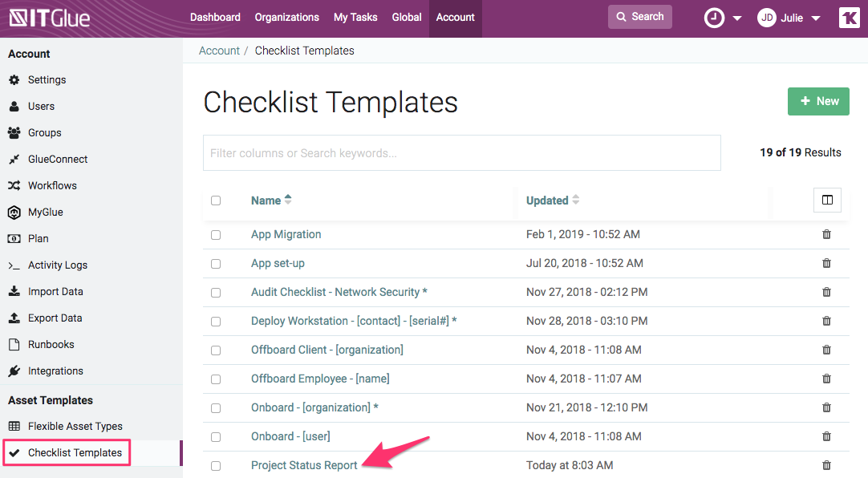The width and height of the screenshot is (868, 478).
Task: Click trash icon for Offboard Employee row
Action: (x=826, y=379)
